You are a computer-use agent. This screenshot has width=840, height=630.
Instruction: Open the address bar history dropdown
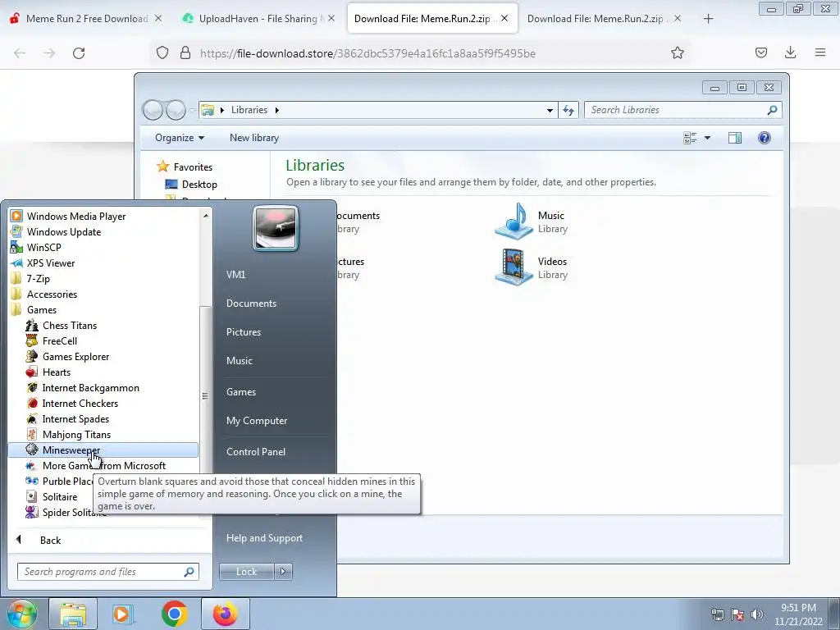[550, 111]
